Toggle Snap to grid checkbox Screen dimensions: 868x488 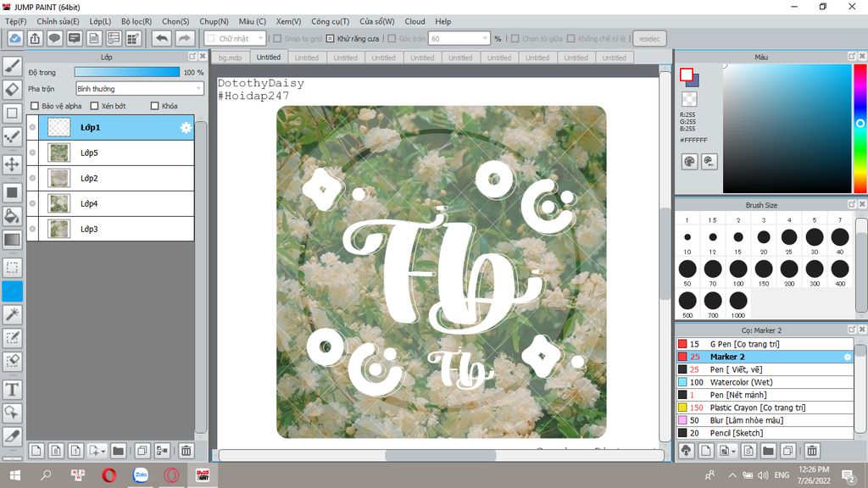point(278,39)
